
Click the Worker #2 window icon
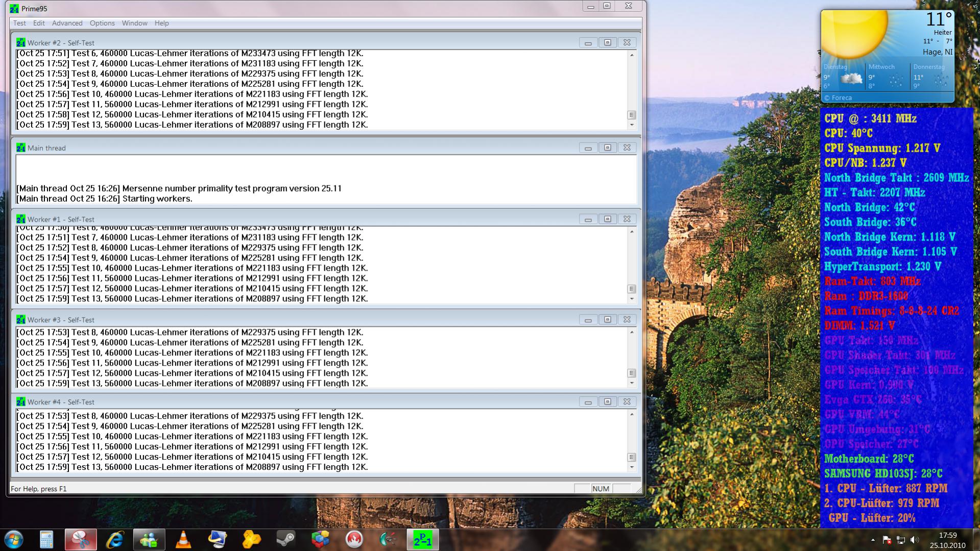(x=20, y=42)
